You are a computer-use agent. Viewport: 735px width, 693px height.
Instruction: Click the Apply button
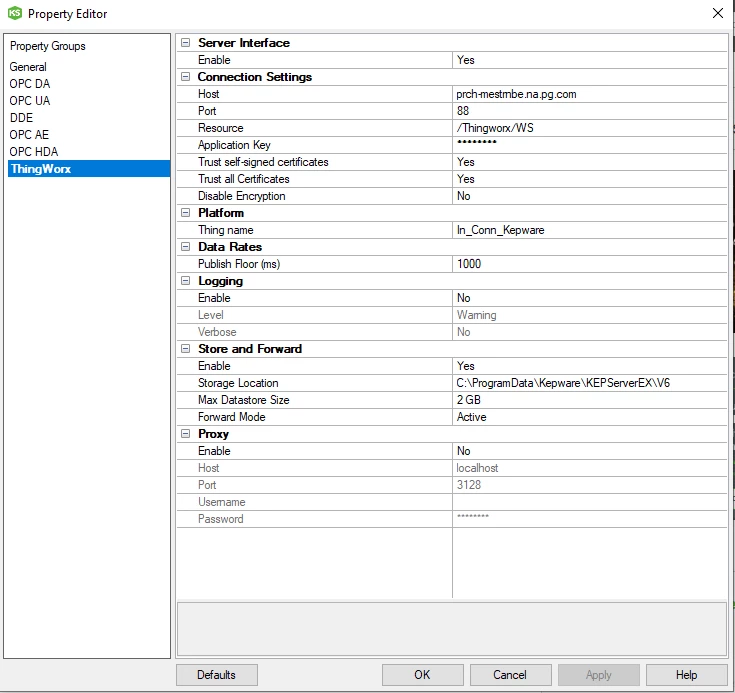(x=599, y=675)
